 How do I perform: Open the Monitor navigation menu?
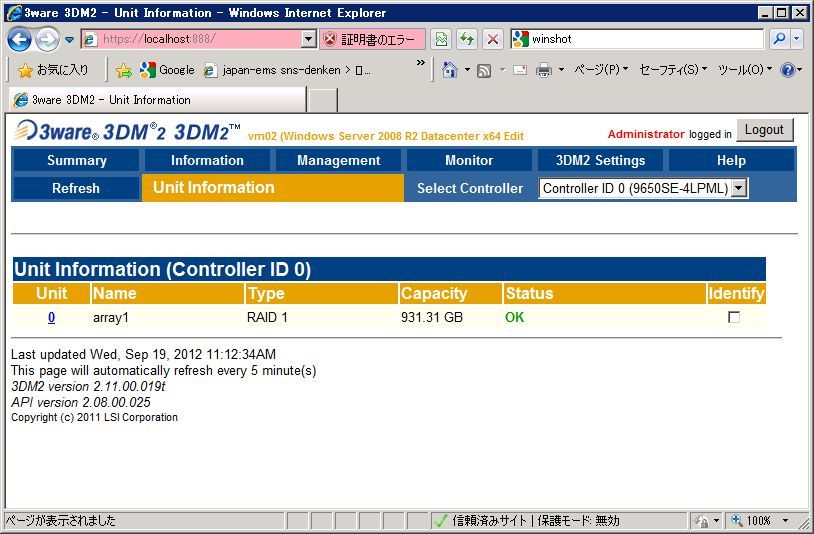click(x=469, y=160)
